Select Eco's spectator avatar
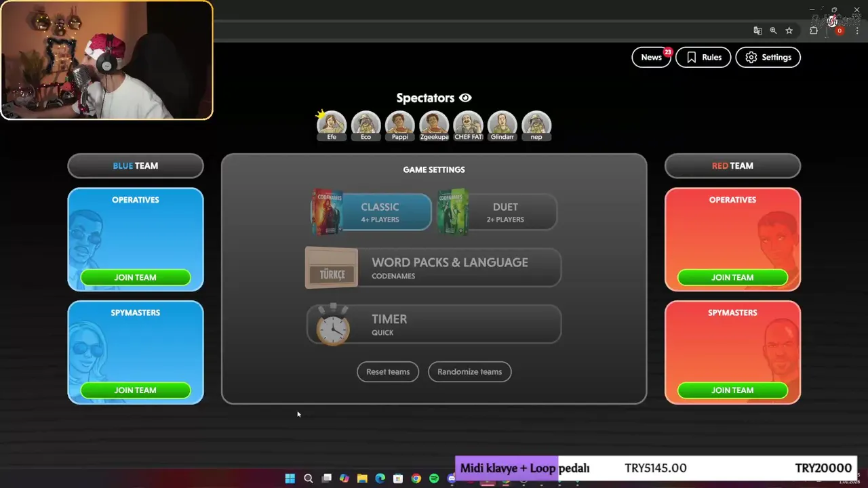Image resolution: width=868 pixels, height=488 pixels. [366, 125]
